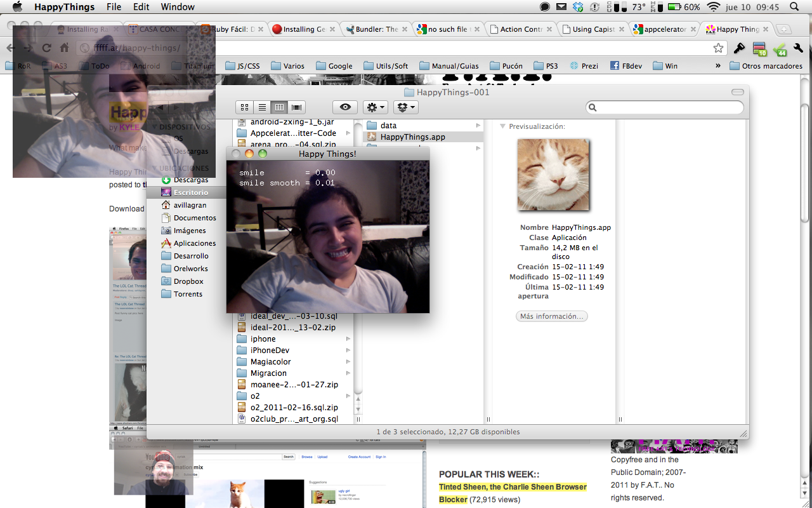Select Magiacolor folder

pyautogui.click(x=294, y=361)
